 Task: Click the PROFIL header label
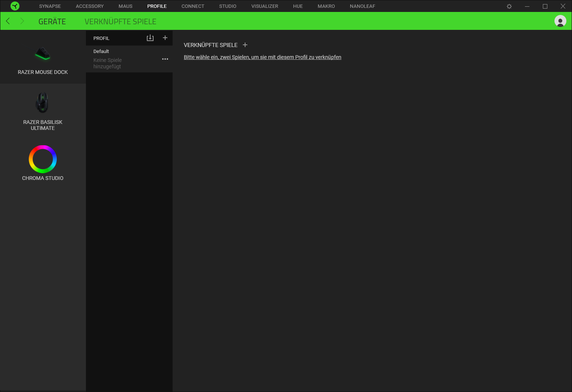coord(101,38)
